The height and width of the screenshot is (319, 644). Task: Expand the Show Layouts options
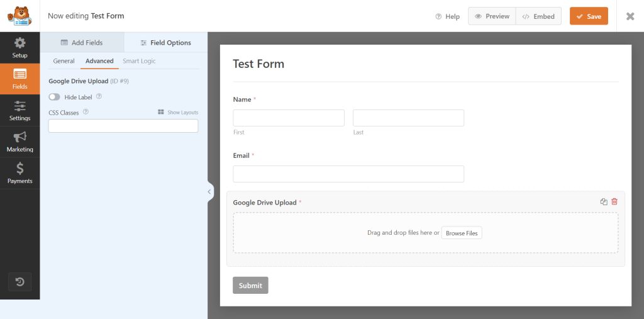point(178,112)
